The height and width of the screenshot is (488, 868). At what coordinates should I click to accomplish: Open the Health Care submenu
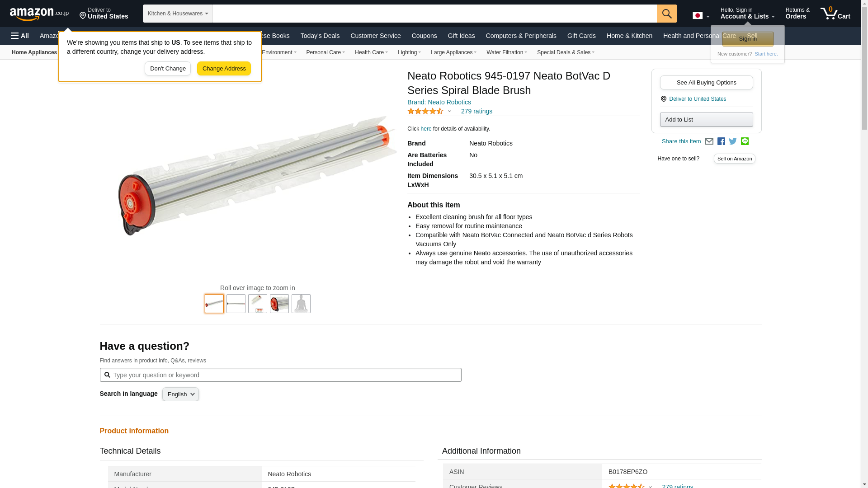click(371, 52)
